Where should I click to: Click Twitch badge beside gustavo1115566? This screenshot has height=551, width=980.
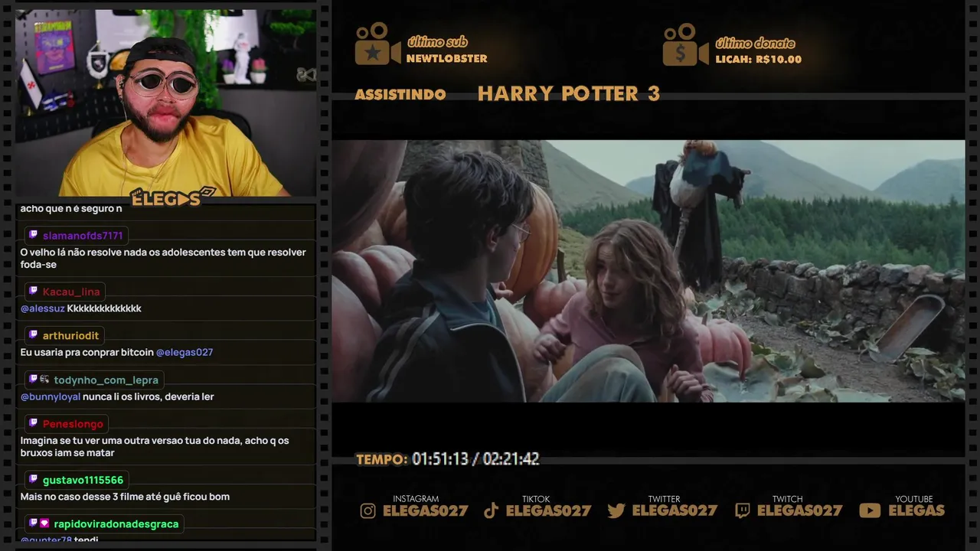pos(33,480)
